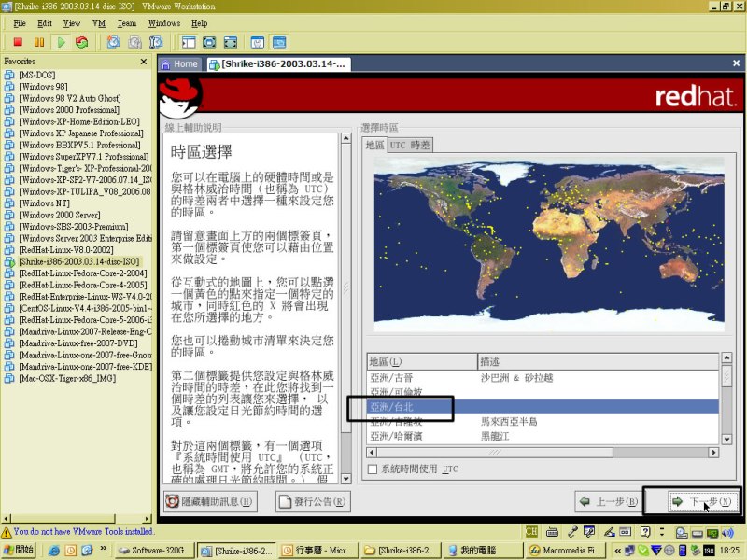Viewport: 747px width, 560px height.
Task: Open the Windows menu
Action: [164, 22]
